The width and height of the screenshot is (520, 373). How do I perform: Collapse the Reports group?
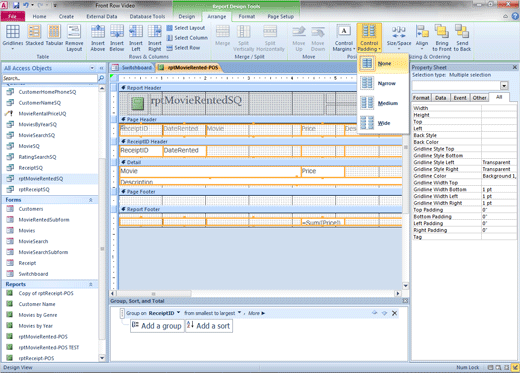(91, 284)
